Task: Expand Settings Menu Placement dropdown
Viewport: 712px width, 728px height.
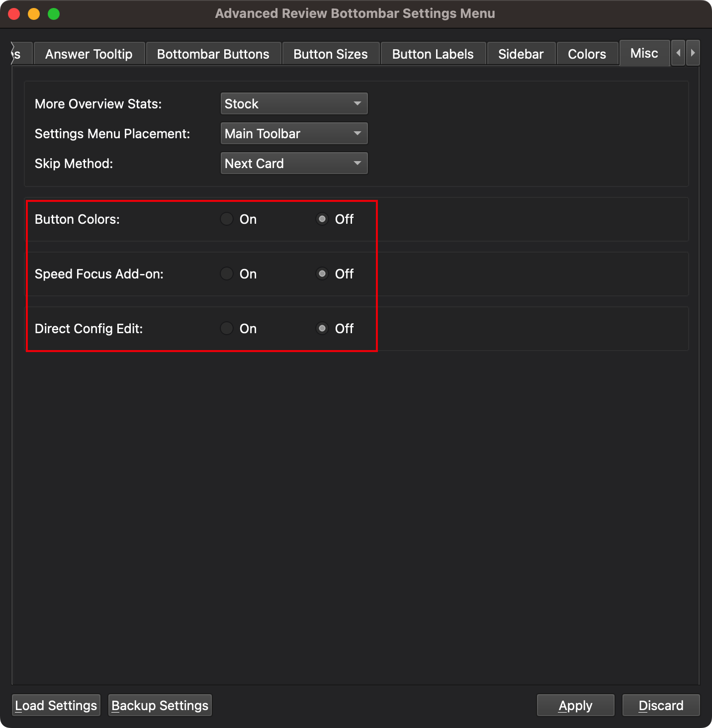Action: tap(294, 134)
